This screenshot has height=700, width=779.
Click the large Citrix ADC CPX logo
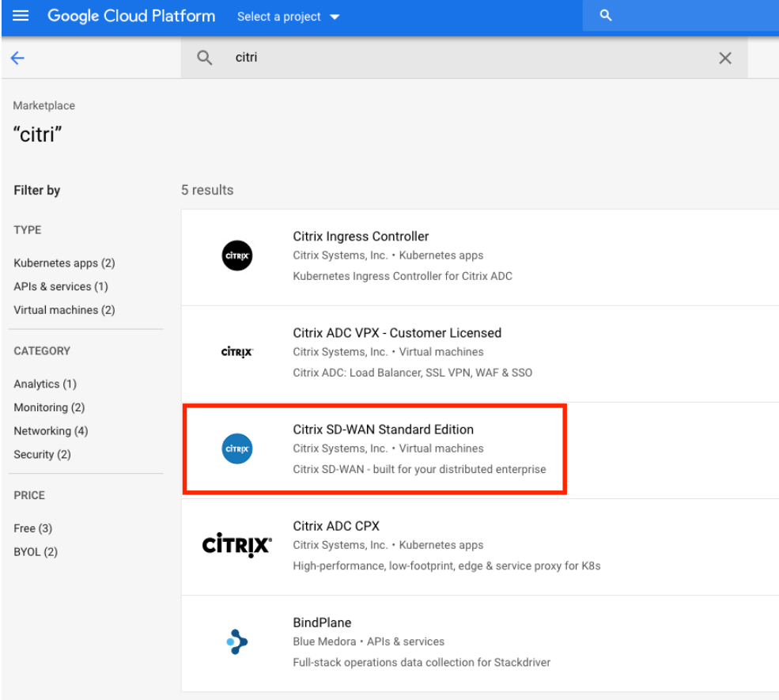click(x=237, y=545)
